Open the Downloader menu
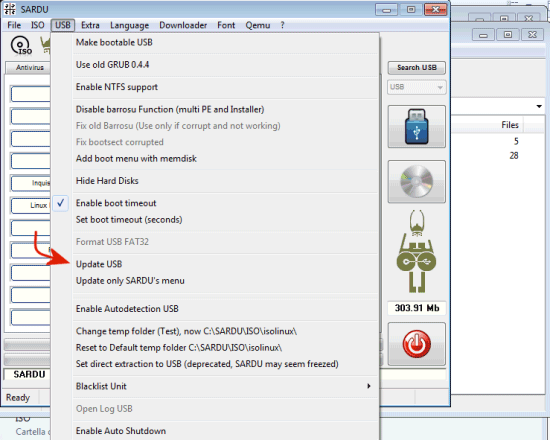 point(183,25)
